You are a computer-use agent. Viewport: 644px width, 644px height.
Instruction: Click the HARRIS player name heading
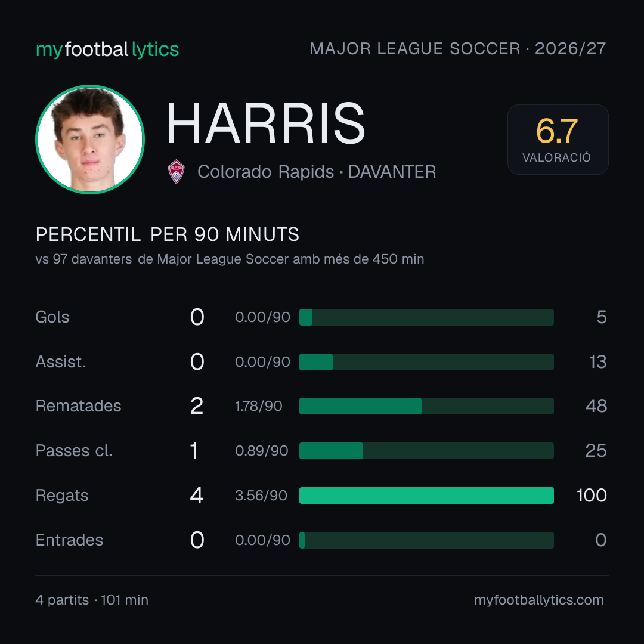click(x=266, y=123)
